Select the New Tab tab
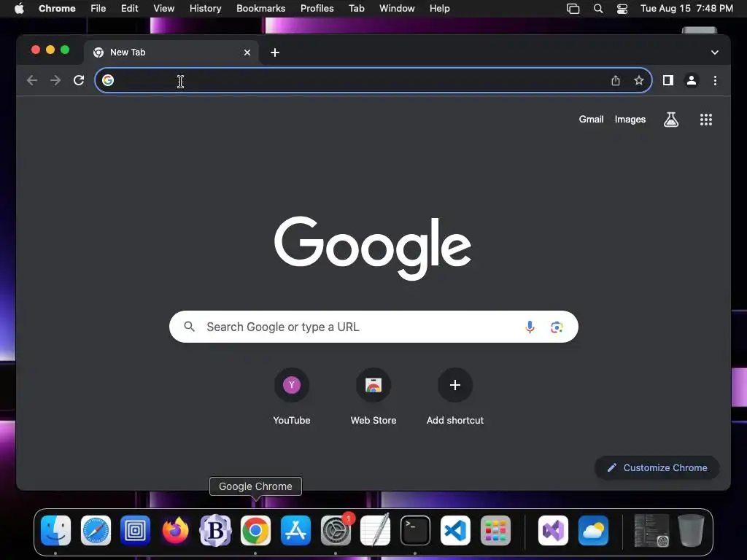747x560 pixels. pyautogui.click(x=171, y=52)
